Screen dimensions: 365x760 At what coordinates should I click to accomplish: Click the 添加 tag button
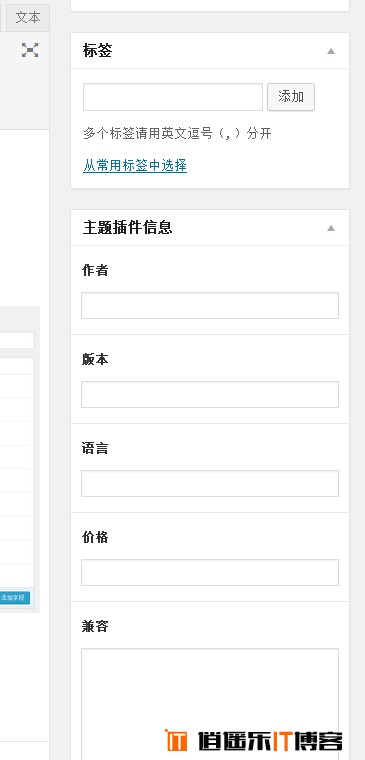pyautogui.click(x=291, y=97)
